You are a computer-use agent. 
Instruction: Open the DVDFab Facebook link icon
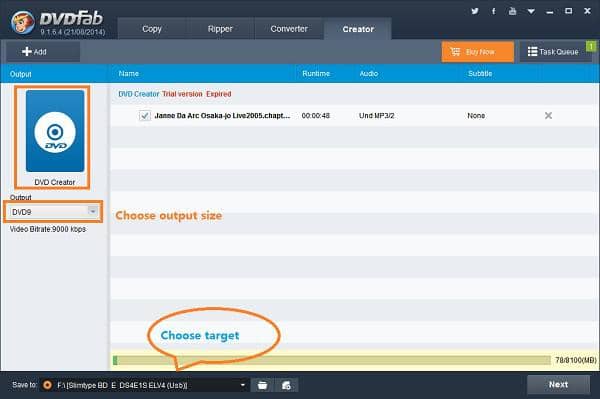pos(494,11)
